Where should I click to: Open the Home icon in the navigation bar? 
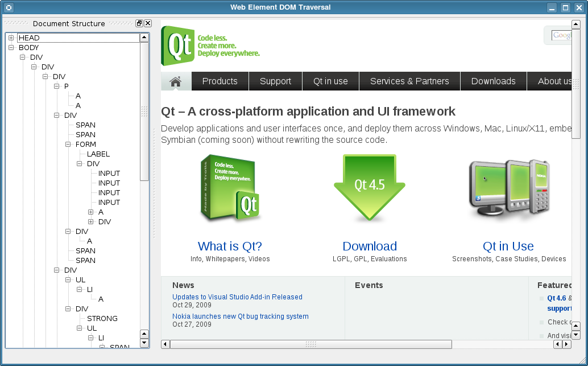[x=176, y=81]
